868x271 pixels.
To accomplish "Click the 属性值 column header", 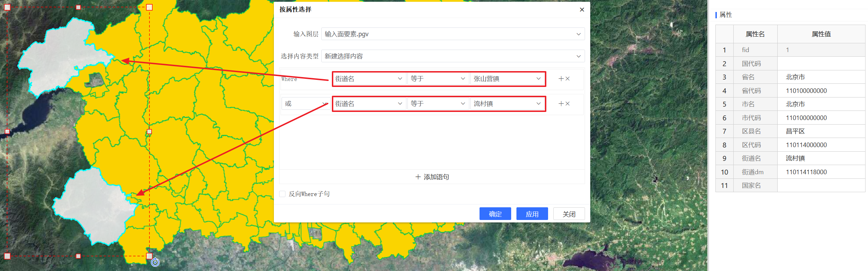I will point(821,34).
